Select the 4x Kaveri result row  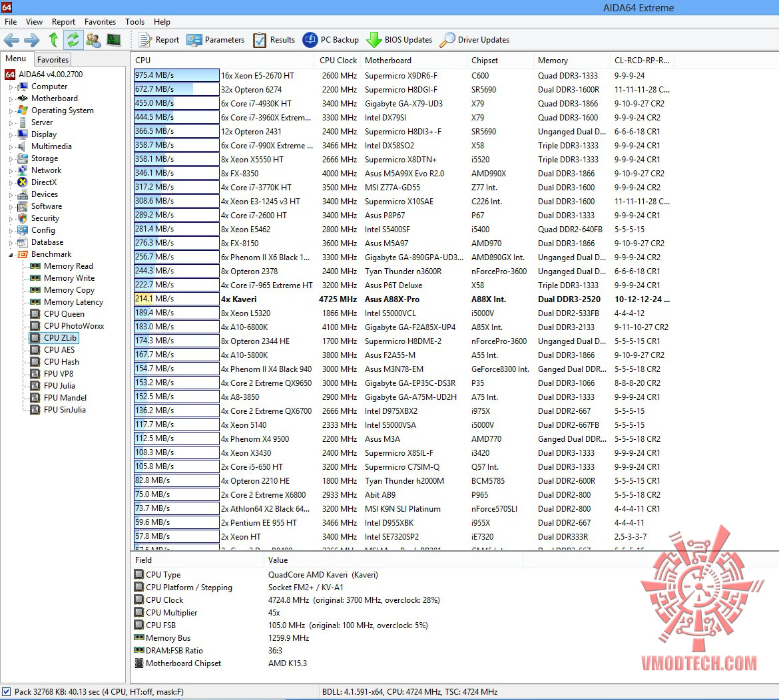tap(402, 299)
